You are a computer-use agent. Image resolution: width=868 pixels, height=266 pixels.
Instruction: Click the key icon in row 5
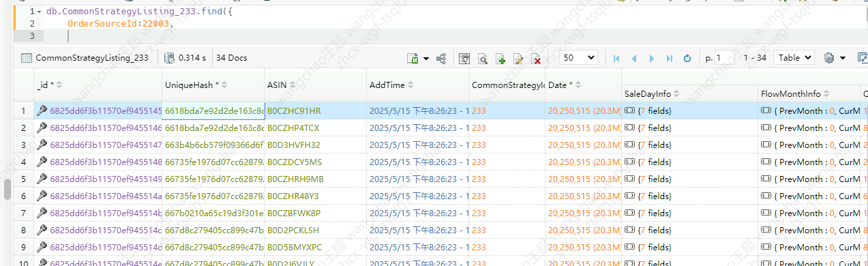(42, 179)
